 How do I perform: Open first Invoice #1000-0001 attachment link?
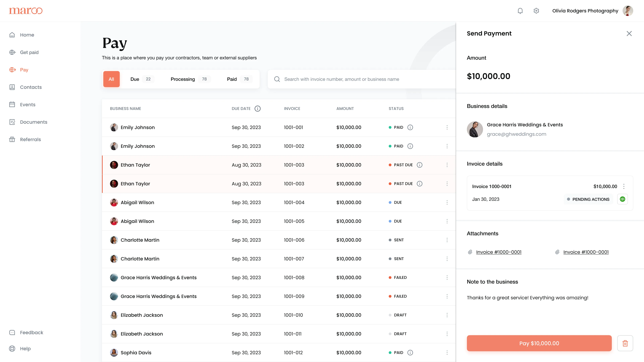[x=498, y=252]
